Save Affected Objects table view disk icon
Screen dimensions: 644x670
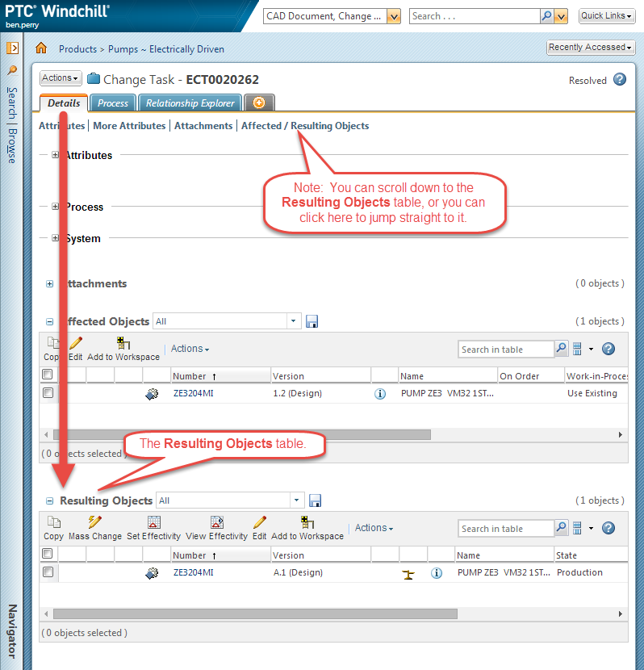[312, 321]
